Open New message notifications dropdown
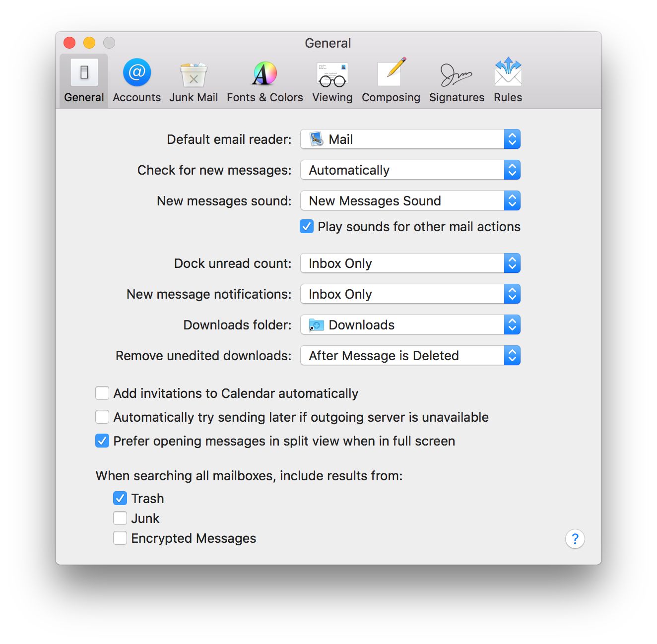This screenshot has height=644, width=657. pyautogui.click(x=410, y=294)
